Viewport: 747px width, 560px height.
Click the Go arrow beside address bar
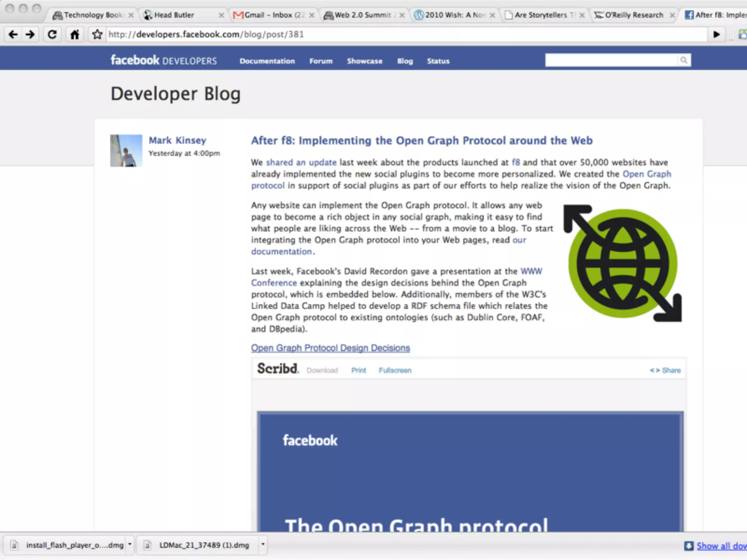pyautogui.click(x=716, y=35)
